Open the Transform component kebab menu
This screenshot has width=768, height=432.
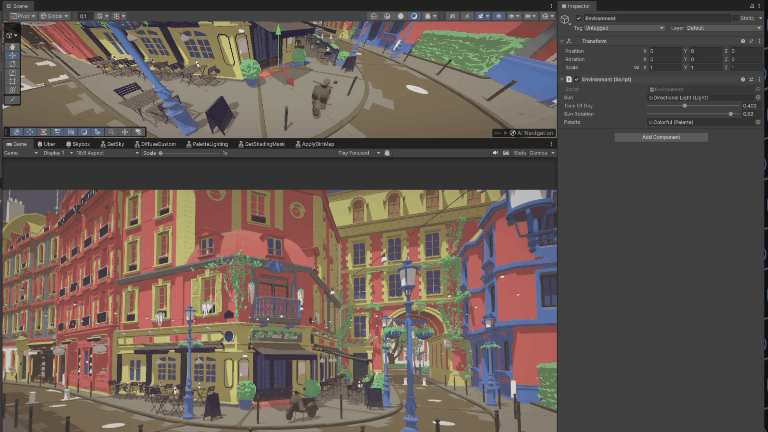click(x=759, y=41)
